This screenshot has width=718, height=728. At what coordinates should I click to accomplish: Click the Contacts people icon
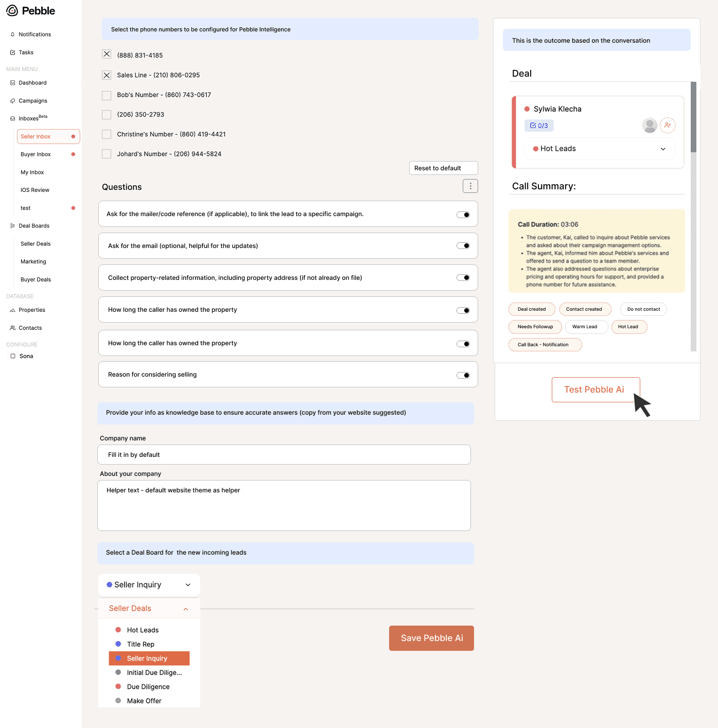[x=13, y=328]
